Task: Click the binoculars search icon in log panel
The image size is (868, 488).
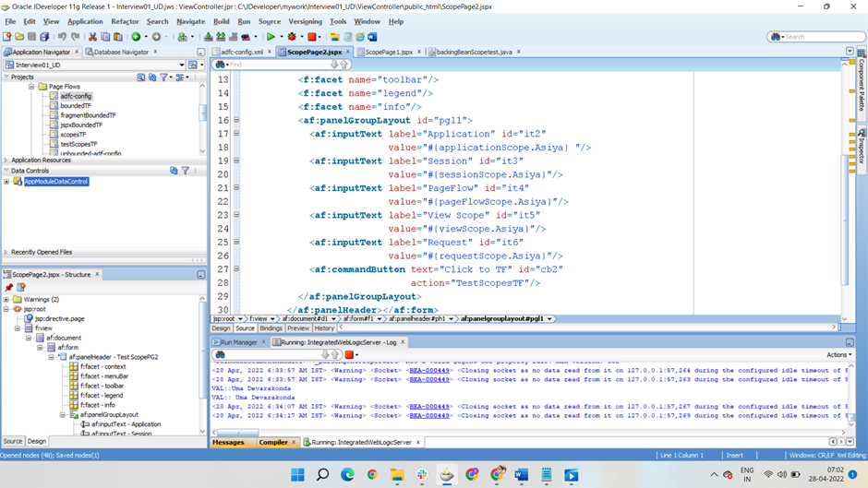Action: [x=220, y=354]
